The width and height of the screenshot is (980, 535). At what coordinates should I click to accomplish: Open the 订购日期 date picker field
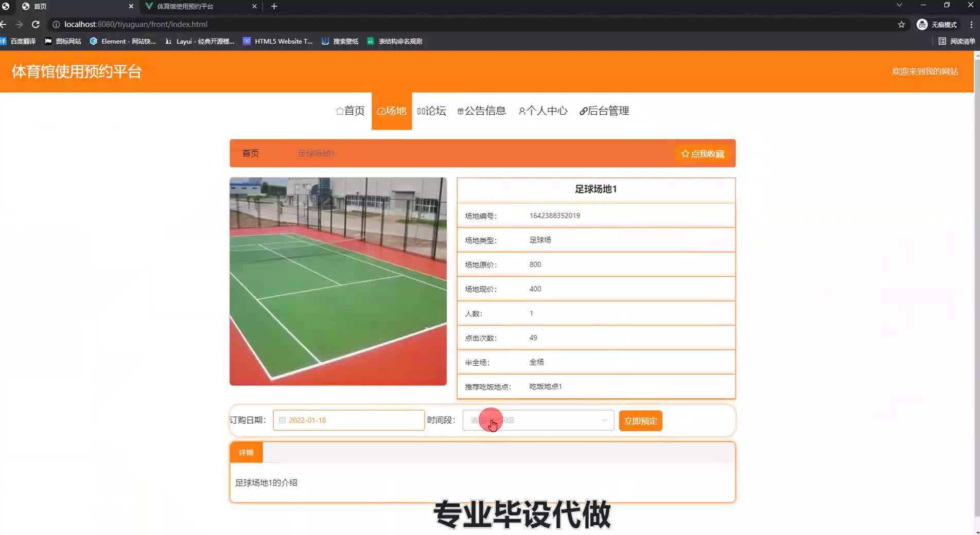pyautogui.click(x=348, y=420)
